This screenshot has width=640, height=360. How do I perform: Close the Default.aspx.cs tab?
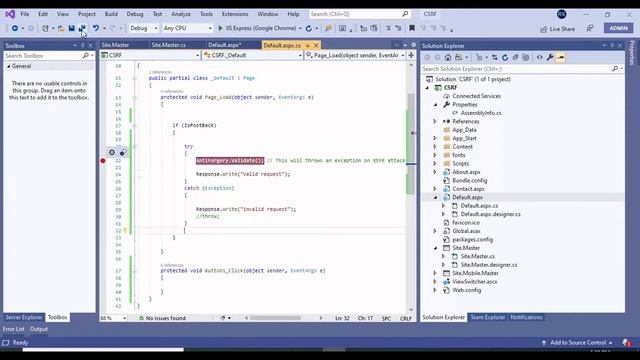[316, 45]
